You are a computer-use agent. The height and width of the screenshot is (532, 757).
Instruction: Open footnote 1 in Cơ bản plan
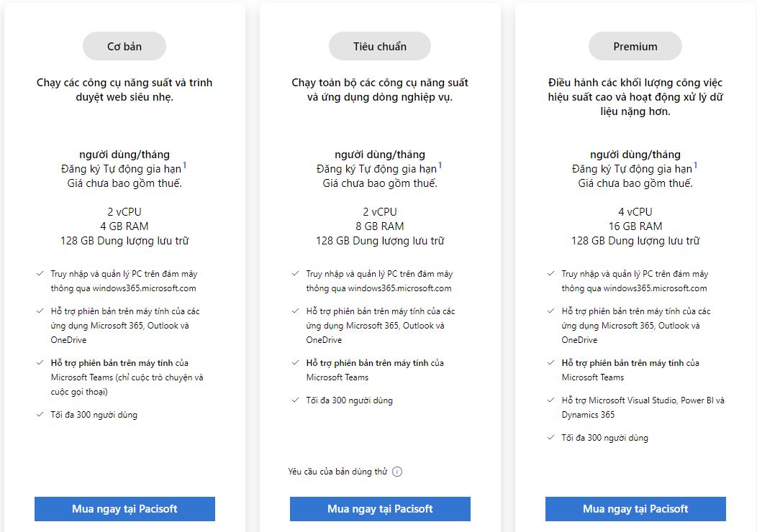184,165
